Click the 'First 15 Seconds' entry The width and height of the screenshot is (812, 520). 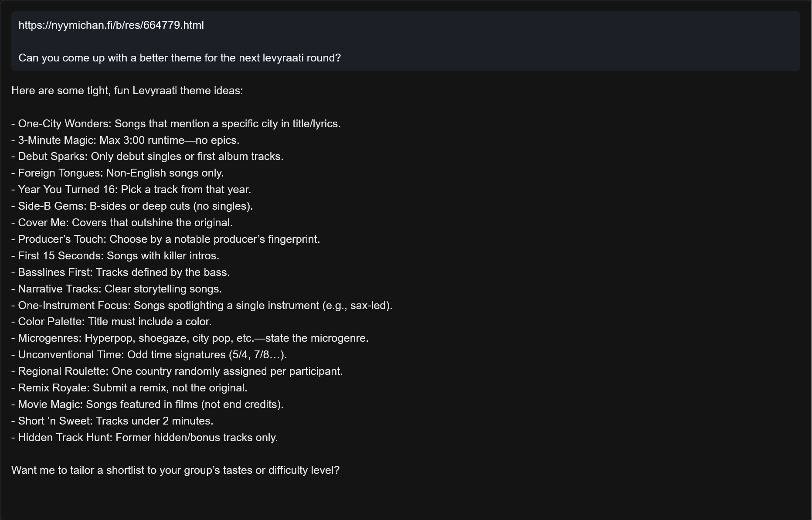116,256
